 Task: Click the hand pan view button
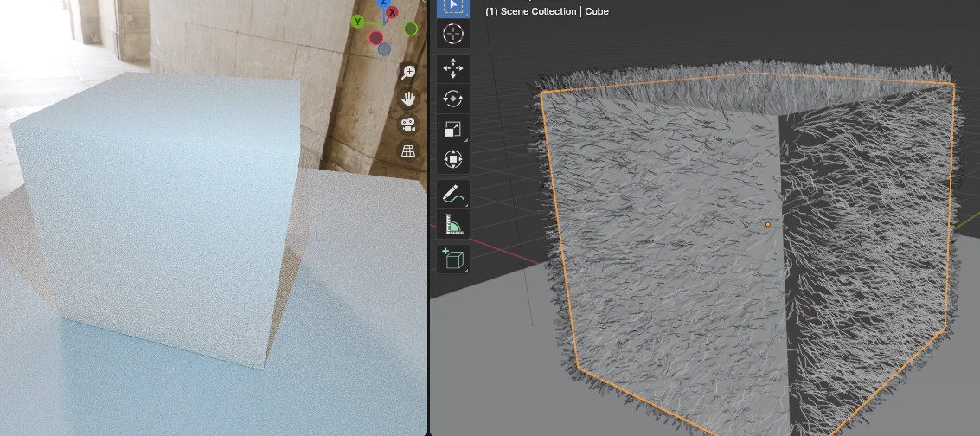(408, 99)
